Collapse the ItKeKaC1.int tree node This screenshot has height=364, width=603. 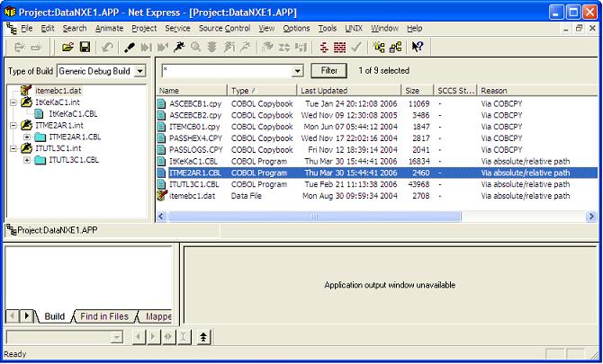pos(13,102)
